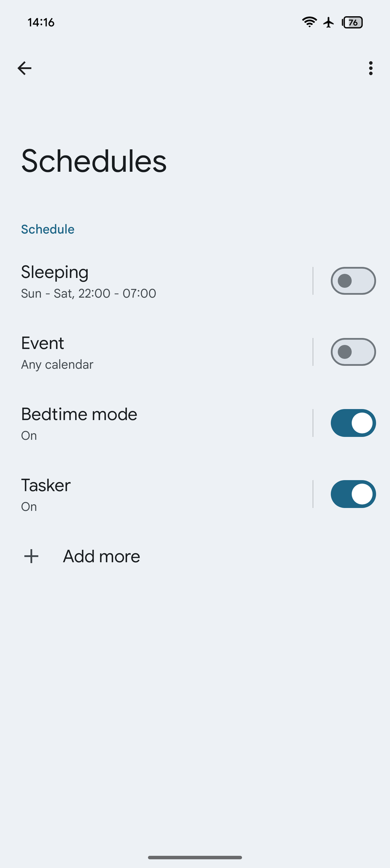This screenshot has width=390, height=868.
Task: Tap the airplane mode status icon
Action: pyautogui.click(x=329, y=22)
